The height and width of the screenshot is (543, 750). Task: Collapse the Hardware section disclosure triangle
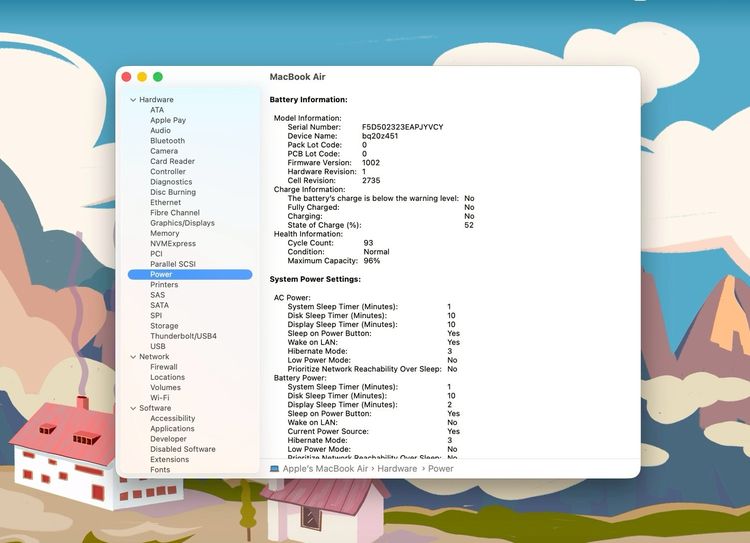(132, 100)
